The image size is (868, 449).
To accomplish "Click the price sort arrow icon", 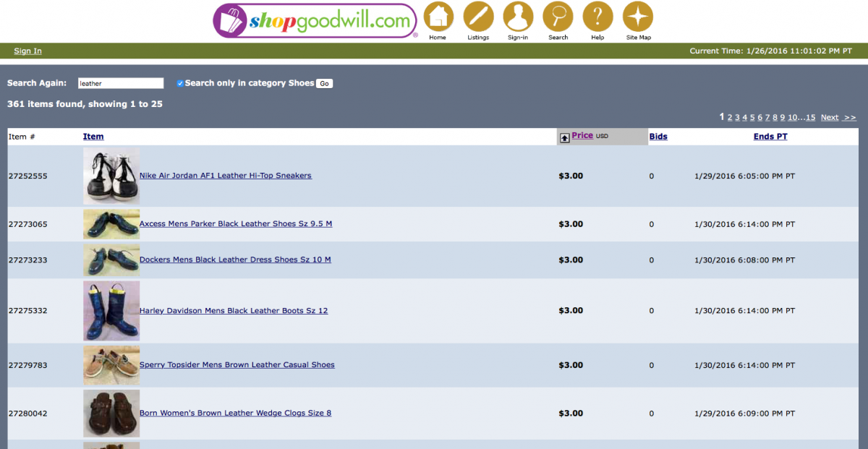I will coord(564,137).
